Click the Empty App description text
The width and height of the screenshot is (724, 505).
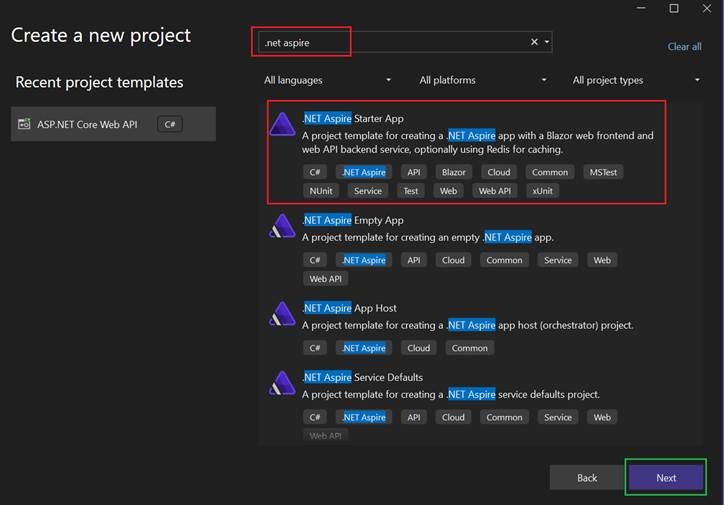coord(428,237)
